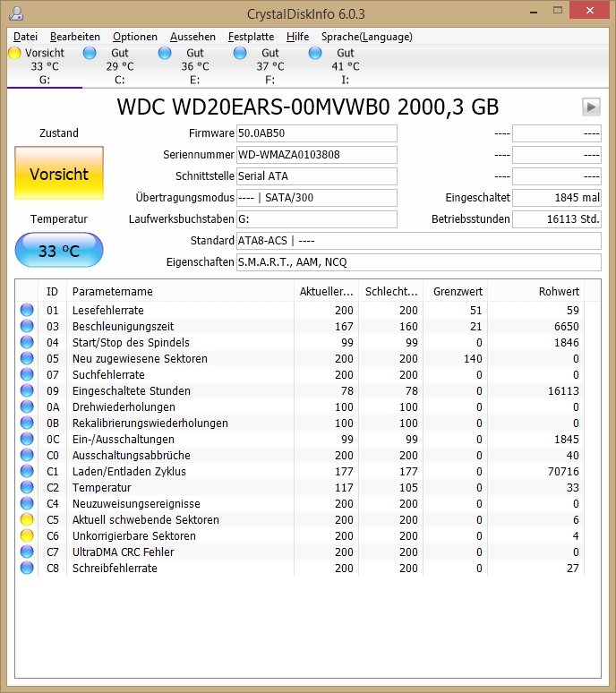Click the blue orb for Schreibfehlerrate
This screenshot has width=616, height=693.
pyautogui.click(x=27, y=568)
